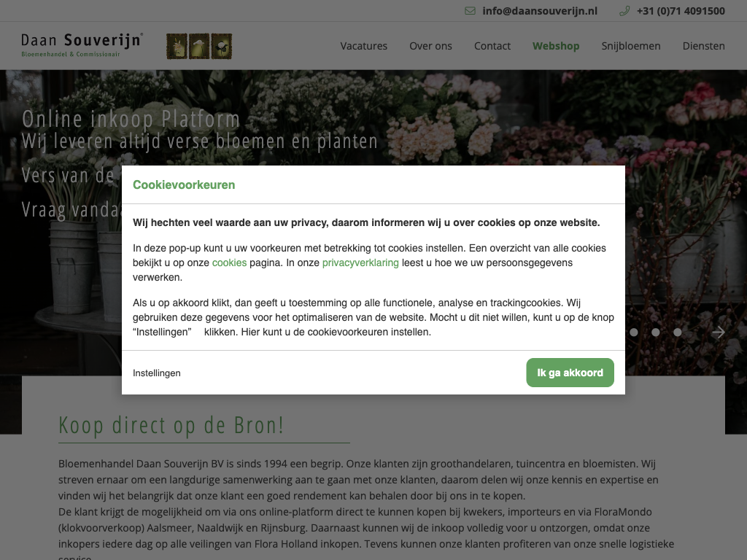The image size is (747, 560).
Task: Advance slider with the right arrow
Action: (719, 332)
